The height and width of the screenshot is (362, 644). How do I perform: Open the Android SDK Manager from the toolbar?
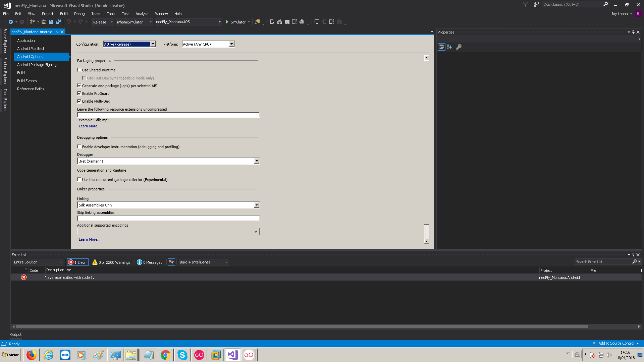[x=280, y=22]
